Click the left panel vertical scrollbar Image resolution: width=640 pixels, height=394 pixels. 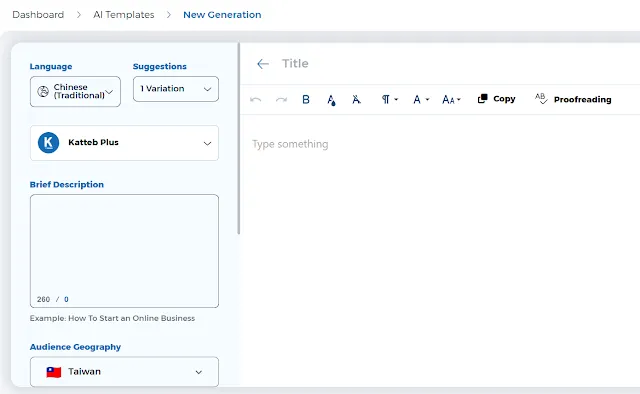[239, 139]
